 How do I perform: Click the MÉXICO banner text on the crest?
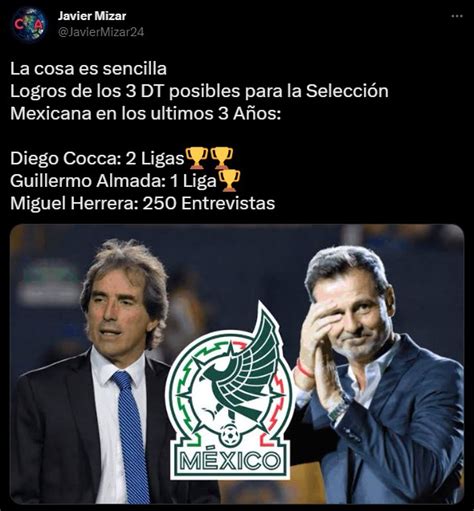pyautogui.click(x=229, y=461)
